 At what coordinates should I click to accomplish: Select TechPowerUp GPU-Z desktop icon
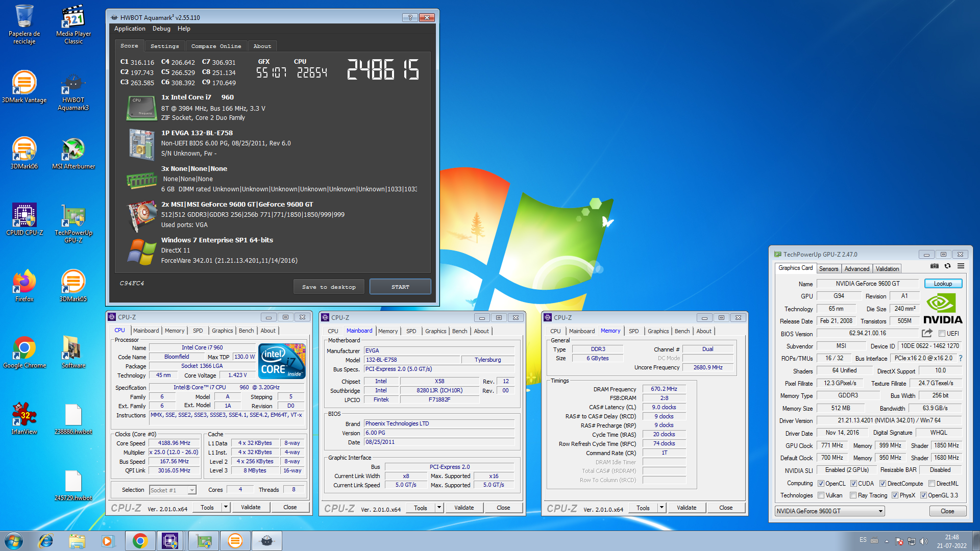click(73, 223)
